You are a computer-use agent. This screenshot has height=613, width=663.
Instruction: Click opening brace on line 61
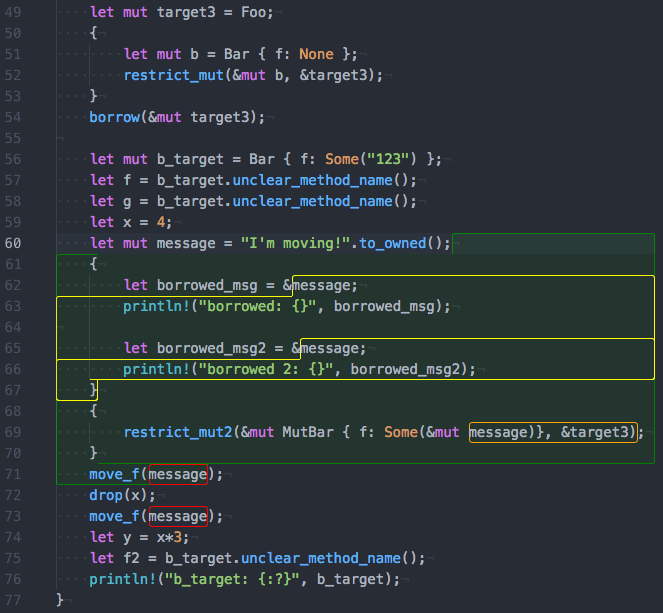(x=93, y=265)
